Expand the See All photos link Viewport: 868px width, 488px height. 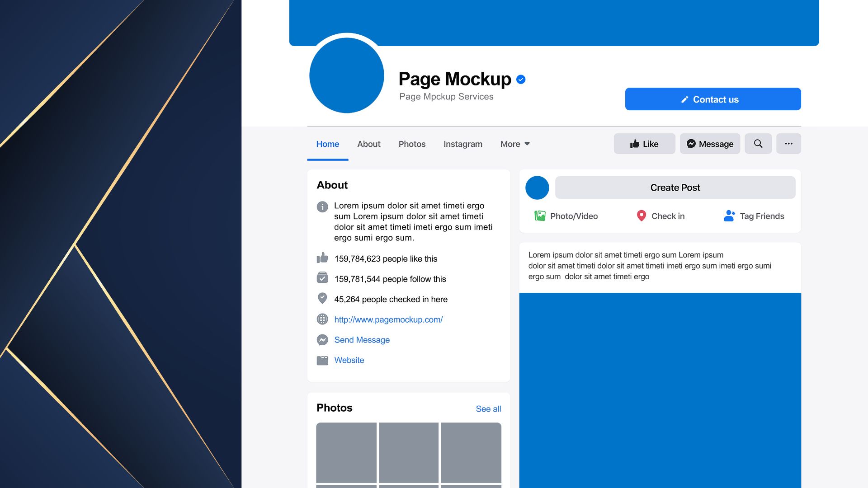(x=488, y=408)
